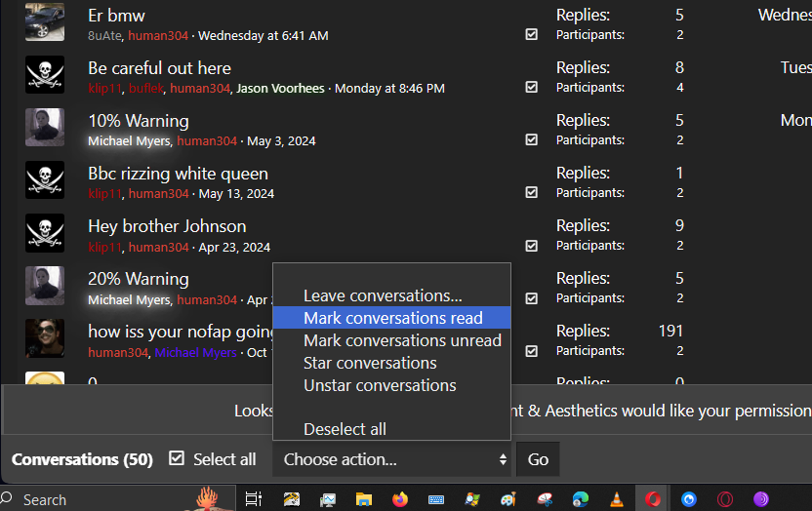
Task: Open the on-screen keyboard taskbar icon
Action: point(436,499)
